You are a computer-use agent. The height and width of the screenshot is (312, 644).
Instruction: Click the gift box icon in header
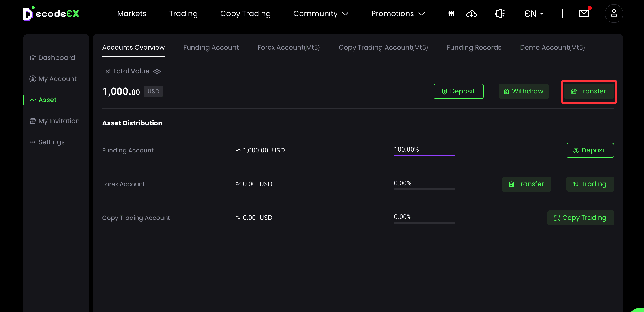pos(451,14)
